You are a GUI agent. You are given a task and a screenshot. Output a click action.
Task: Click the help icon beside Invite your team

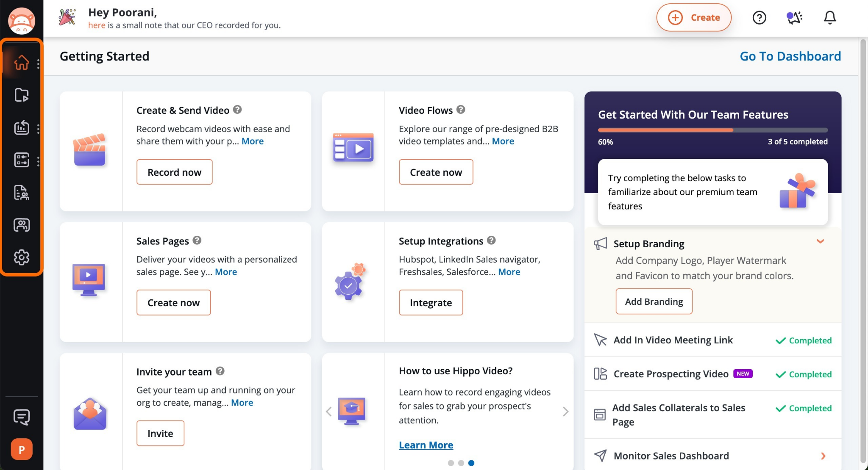[x=220, y=371]
